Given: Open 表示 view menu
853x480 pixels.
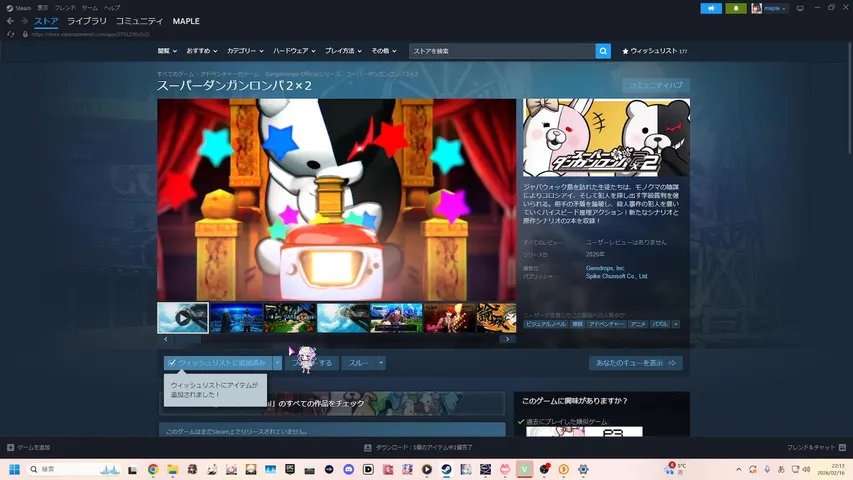Looking at the screenshot, I should pos(42,8).
